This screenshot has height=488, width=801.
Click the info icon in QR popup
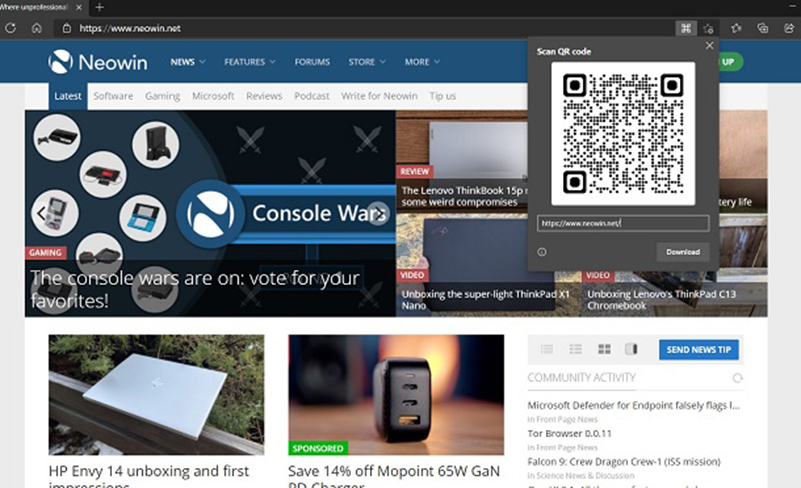pyautogui.click(x=542, y=251)
